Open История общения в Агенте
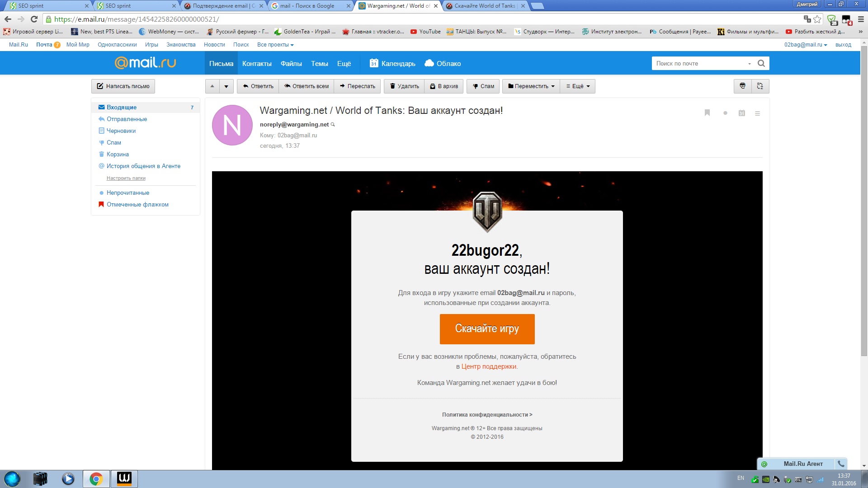Image resolution: width=868 pixels, height=488 pixels. click(x=143, y=166)
